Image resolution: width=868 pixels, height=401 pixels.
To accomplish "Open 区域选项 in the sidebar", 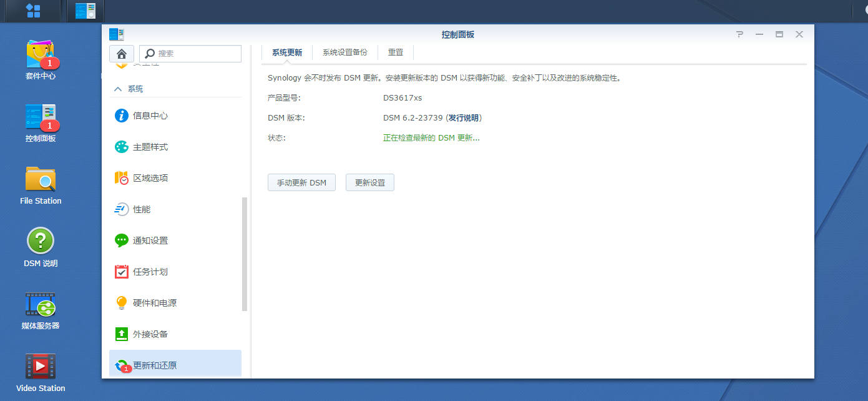I will (175, 178).
